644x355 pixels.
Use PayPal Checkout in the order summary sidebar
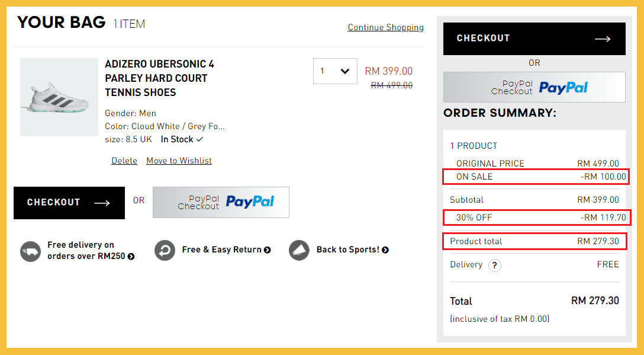click(534, 88)
